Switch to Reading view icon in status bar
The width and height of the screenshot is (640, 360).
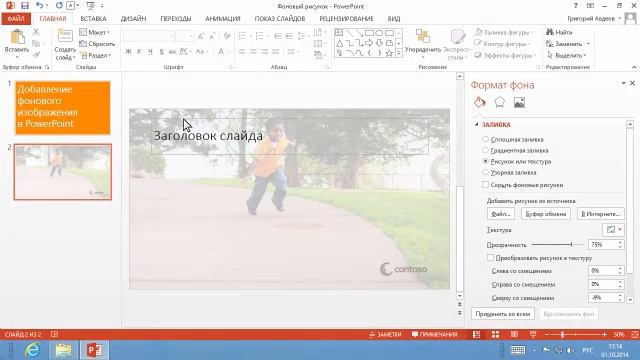[x=514, y=335]
